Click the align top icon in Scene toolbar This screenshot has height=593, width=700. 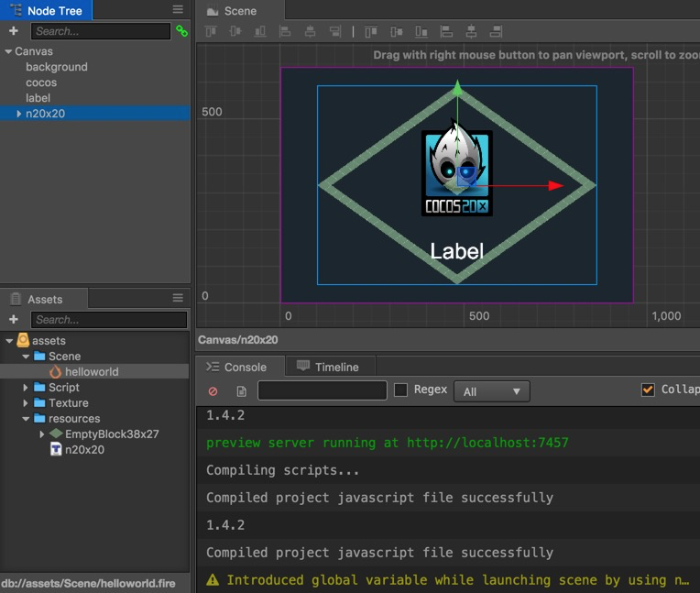(211, 31)
